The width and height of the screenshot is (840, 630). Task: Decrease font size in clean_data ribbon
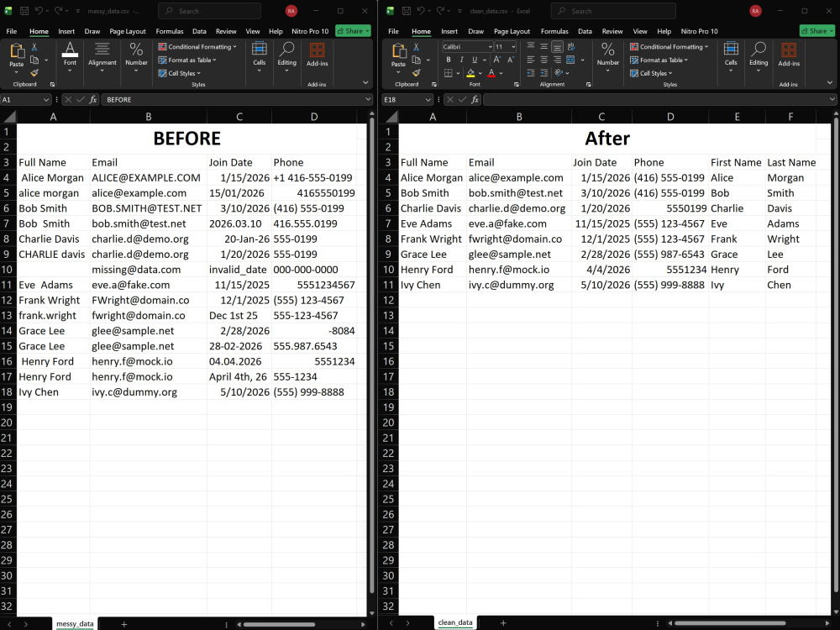pos(511,60)
